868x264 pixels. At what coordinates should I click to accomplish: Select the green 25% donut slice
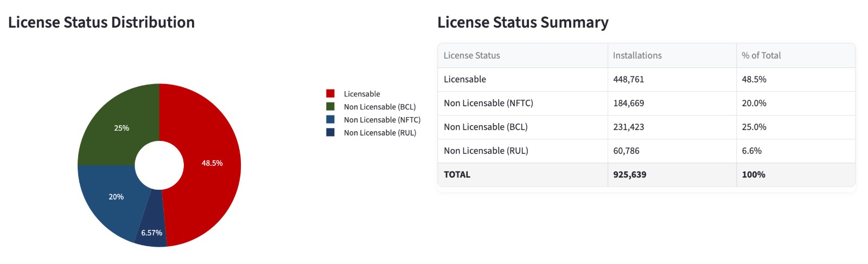pyautogui.click(x=122, y=128)
